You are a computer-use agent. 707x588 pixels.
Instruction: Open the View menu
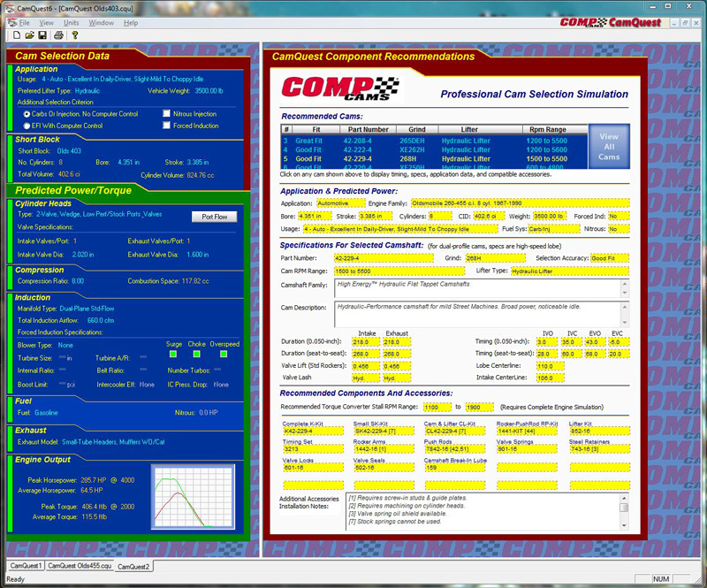click(47, 23)
